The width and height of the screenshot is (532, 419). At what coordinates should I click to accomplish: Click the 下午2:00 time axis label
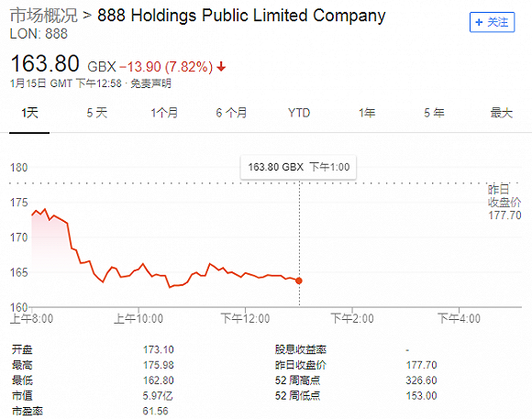point(352,318)
